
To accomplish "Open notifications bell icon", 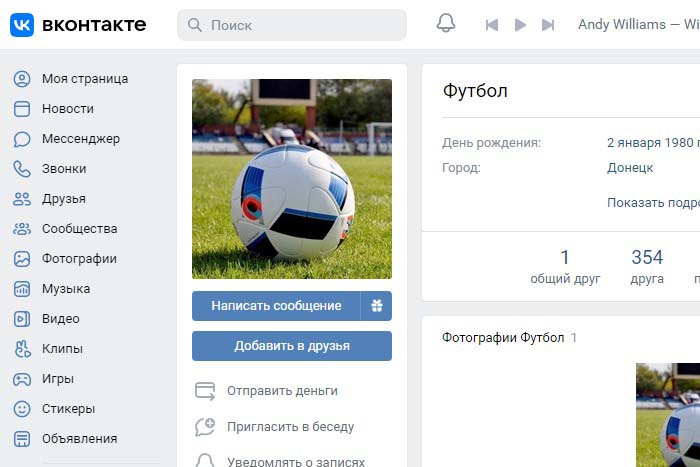I will [446, 23].
